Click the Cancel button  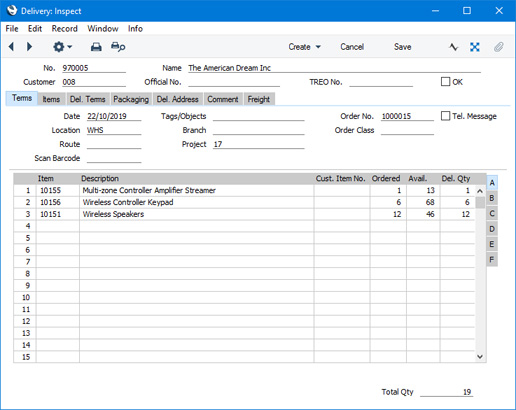(x=352, y=47)
